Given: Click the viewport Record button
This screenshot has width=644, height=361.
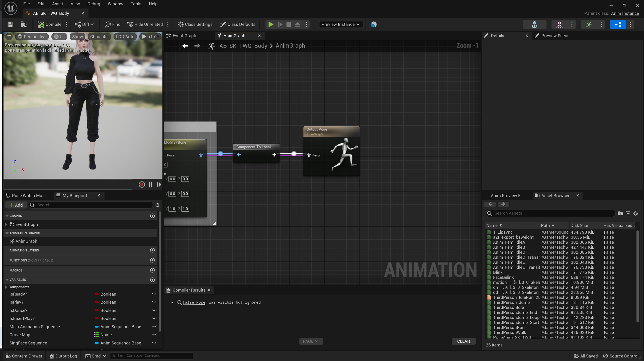Looking at the screenshot, I should tap(142, 185).
